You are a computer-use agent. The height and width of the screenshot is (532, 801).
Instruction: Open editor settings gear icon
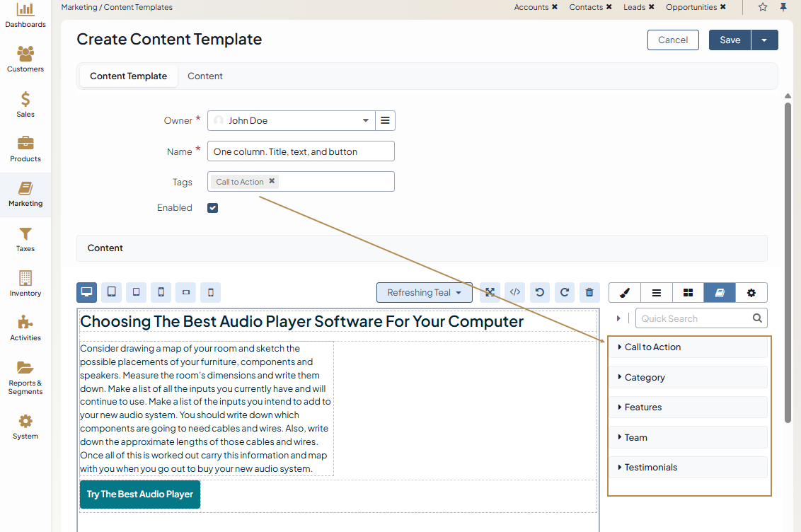point(751,293)
